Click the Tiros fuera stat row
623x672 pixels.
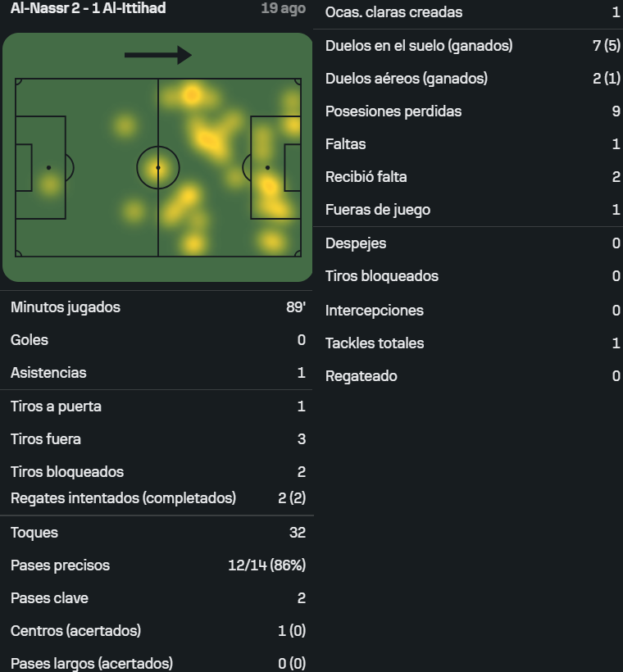pos(157,439)
